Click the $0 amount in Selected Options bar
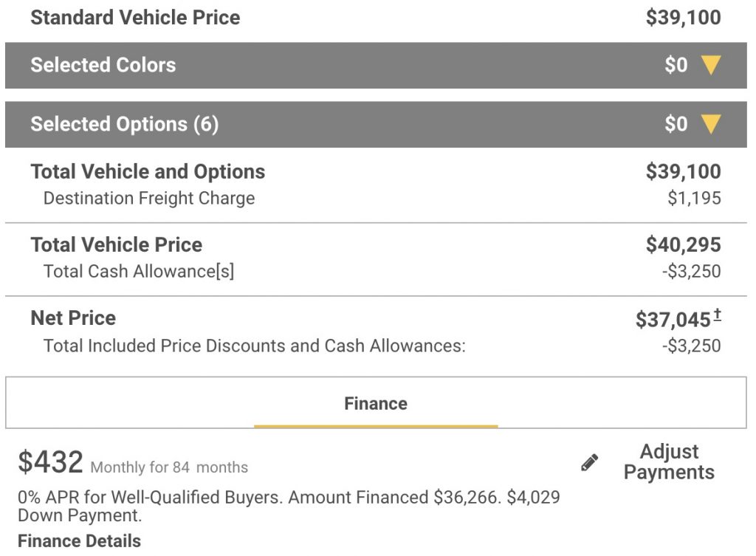Image resolution: width=756 pixels, height=556 pixels. click(676, 124)
